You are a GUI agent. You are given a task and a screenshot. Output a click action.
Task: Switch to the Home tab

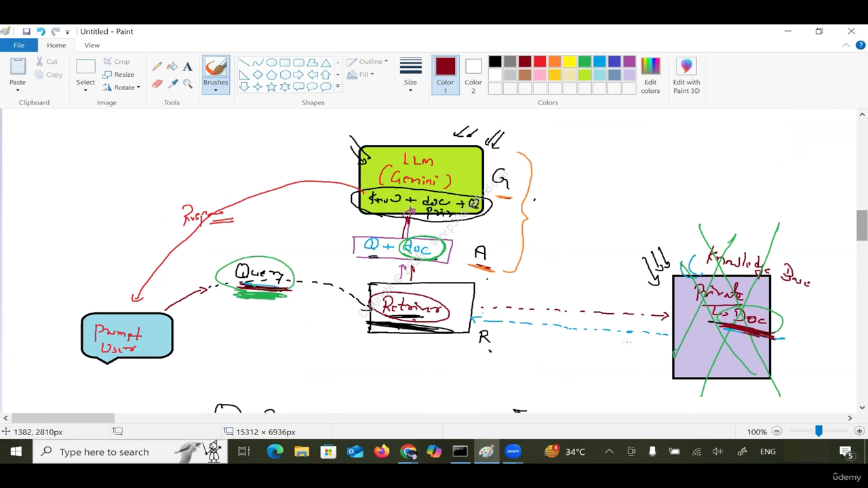tap(56, 45)
